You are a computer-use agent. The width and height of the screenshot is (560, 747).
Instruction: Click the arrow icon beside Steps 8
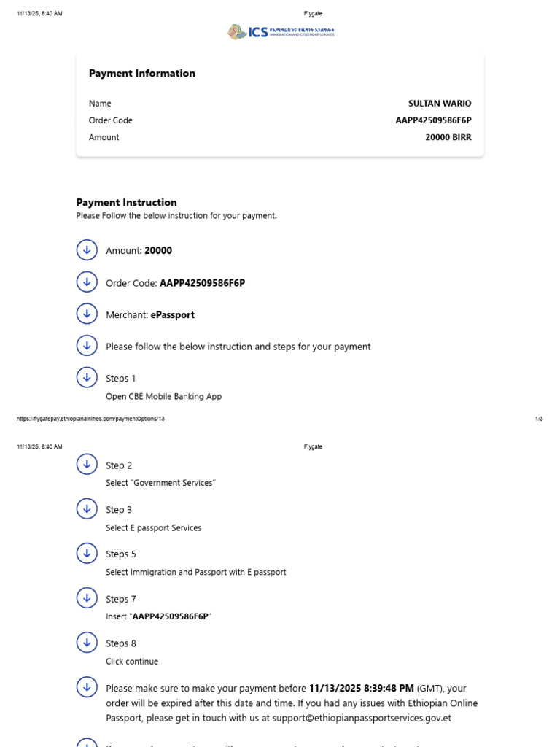tap(87, 642)
